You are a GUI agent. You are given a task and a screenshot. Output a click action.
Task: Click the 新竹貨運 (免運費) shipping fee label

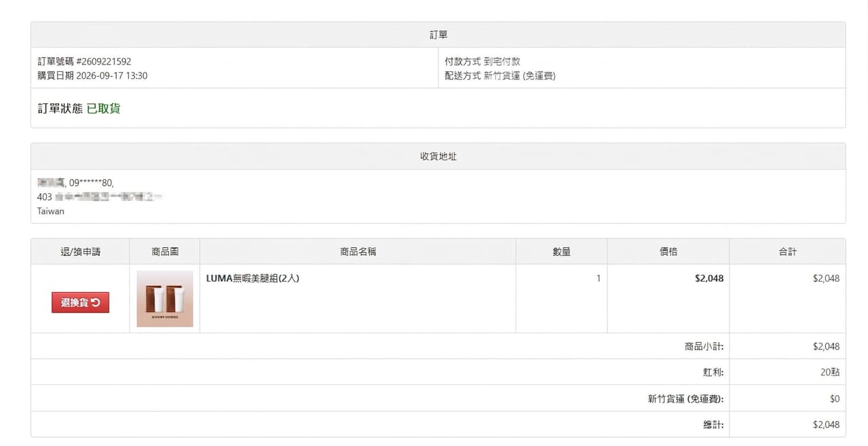click(x=686, y=398)
